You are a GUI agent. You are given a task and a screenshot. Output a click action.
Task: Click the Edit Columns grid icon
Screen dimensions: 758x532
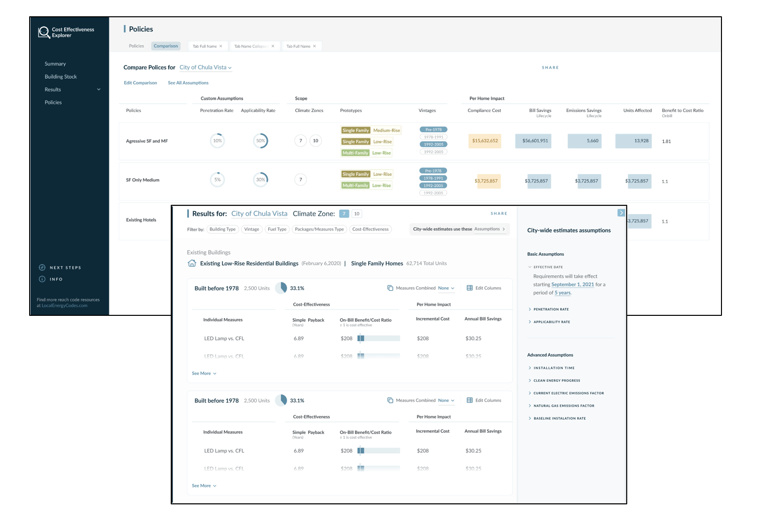[x=469, y=288]
